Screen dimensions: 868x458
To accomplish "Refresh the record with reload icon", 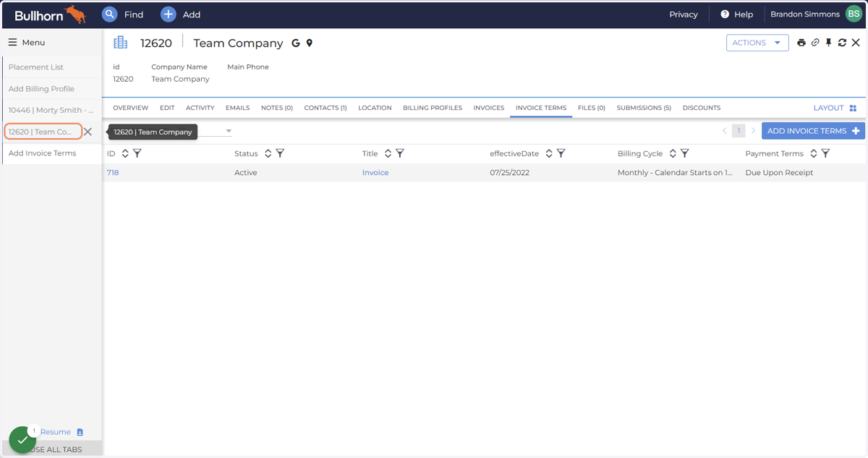I will coord(842,43).
